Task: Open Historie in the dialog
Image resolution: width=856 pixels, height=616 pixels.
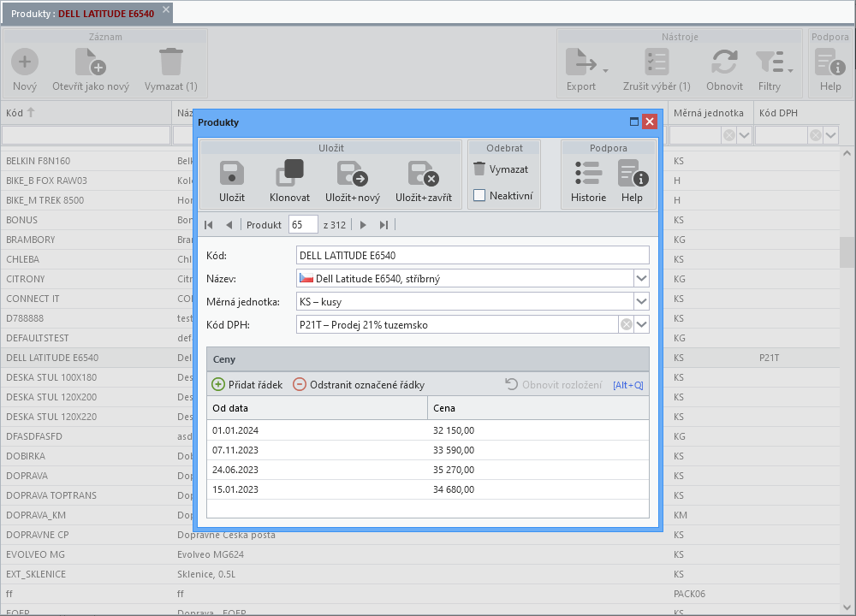Action: point(588,181)
